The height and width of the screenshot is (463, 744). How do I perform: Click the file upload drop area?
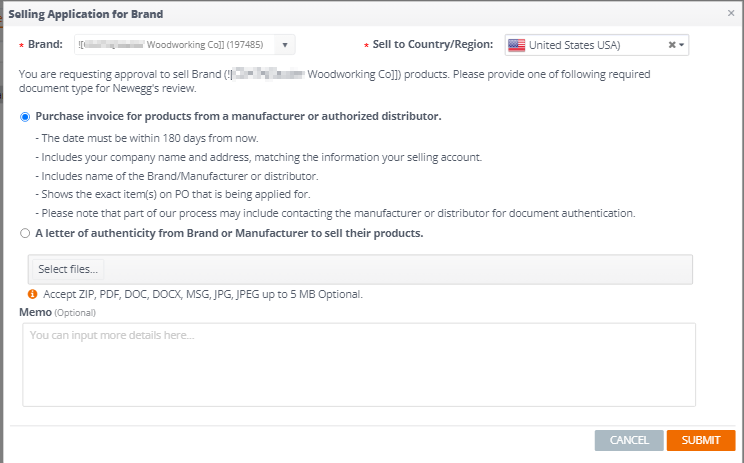[x=360, y=269]
